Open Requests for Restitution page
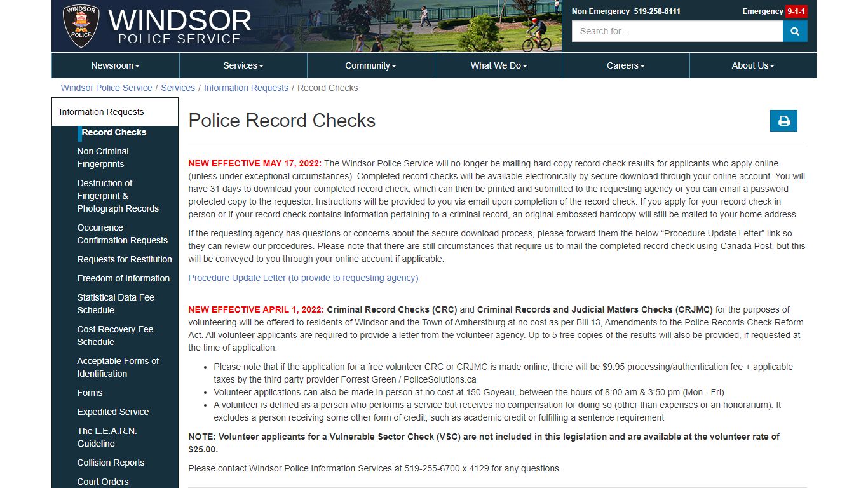This screenshot has width=868, height=488. [125, 259]
